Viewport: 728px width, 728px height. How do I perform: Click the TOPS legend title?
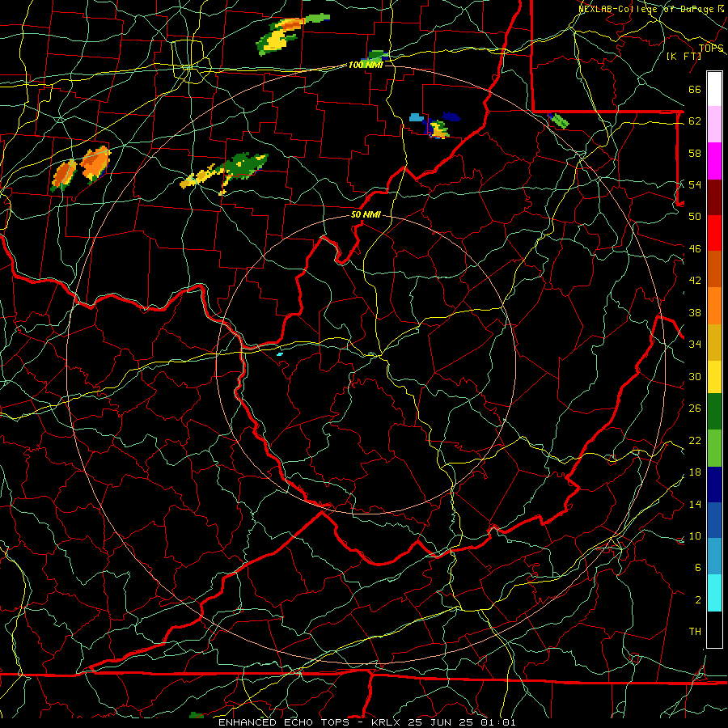[x=711, y=49]
